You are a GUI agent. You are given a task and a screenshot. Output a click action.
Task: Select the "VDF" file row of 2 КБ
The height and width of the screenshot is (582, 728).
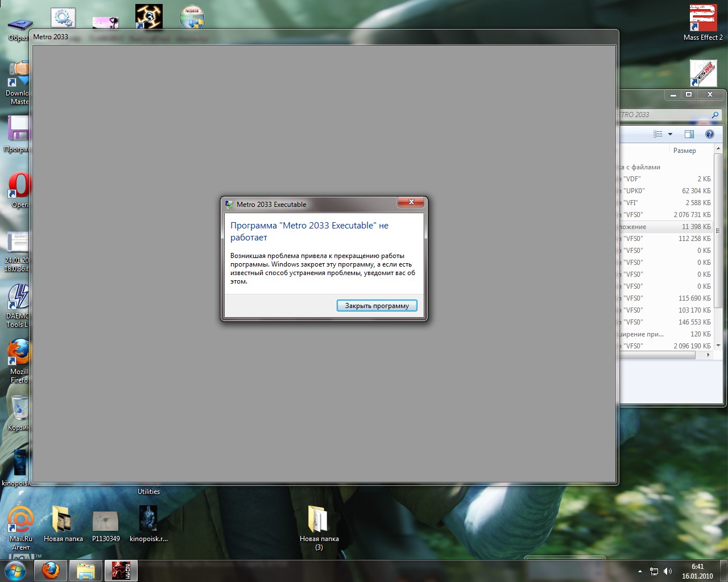pyautogui.click(x=665, y=179)
